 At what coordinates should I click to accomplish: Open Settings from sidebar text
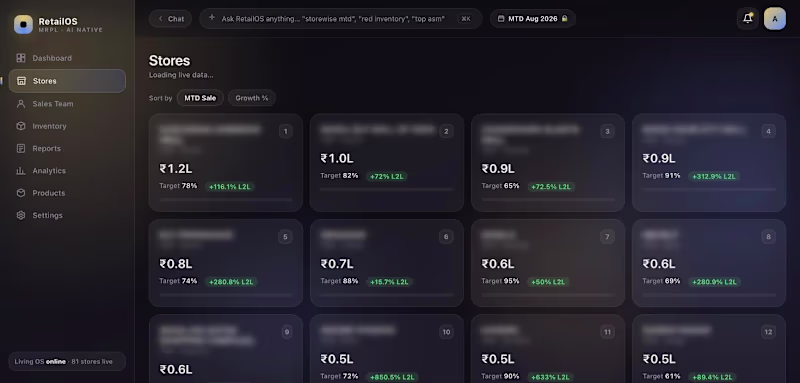point(47,216)
